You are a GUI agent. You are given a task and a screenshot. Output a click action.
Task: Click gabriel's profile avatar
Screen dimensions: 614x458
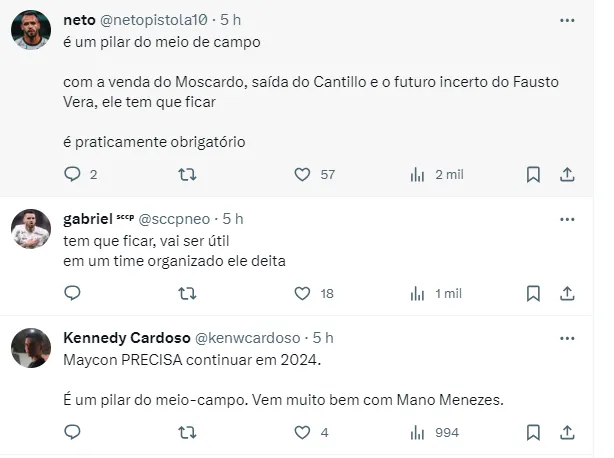(31, 231)
